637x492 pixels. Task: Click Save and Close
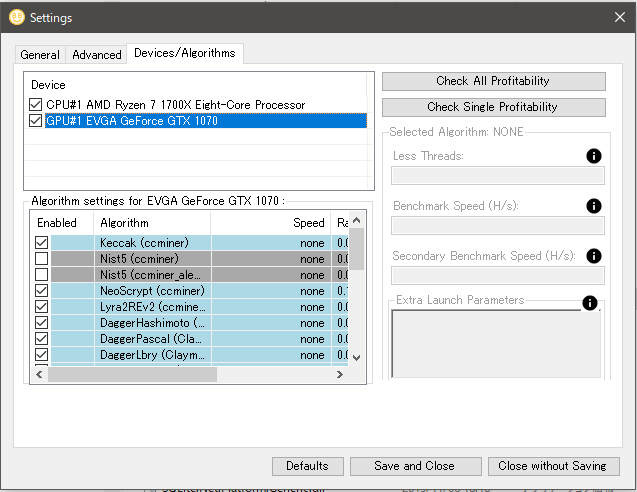pyautogui.click(x=414, y=466)
